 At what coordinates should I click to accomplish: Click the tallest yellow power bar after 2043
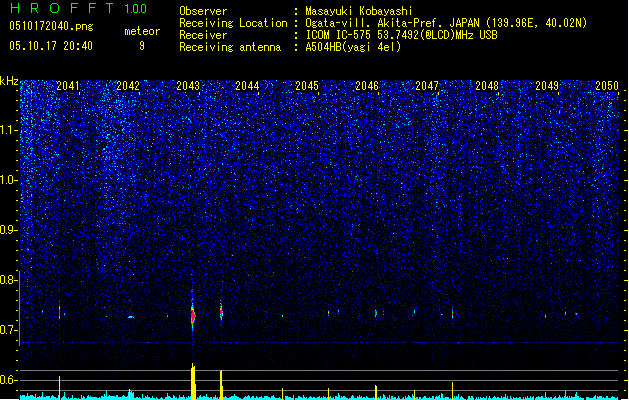(193, 381)
